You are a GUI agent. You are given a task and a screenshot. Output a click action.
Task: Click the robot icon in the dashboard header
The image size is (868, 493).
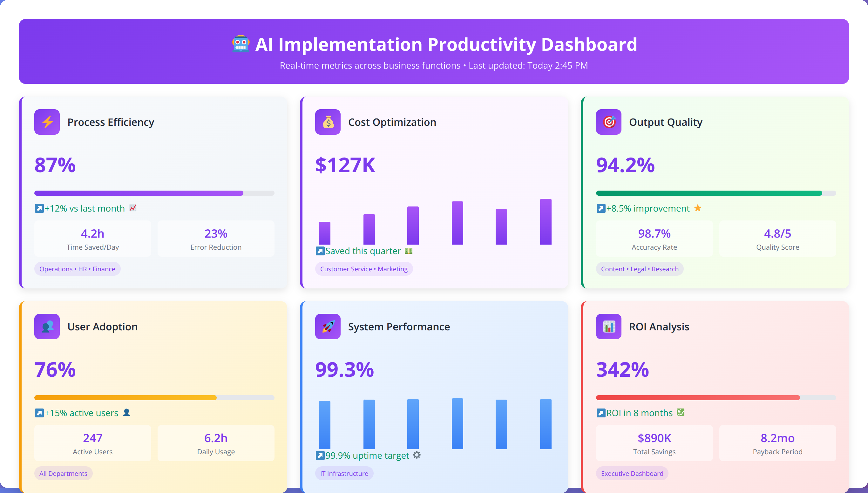[241, 44]
